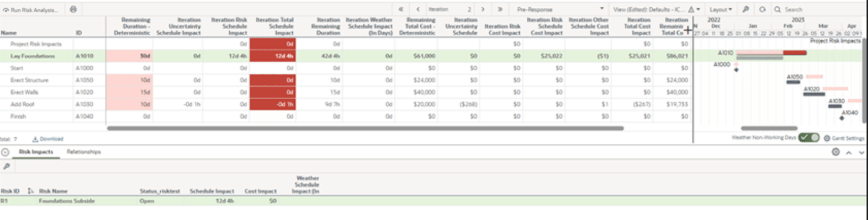The width and height of the screenshot is (868, 220).
Task: Click the Start activity row
Action: click(346, 68)
